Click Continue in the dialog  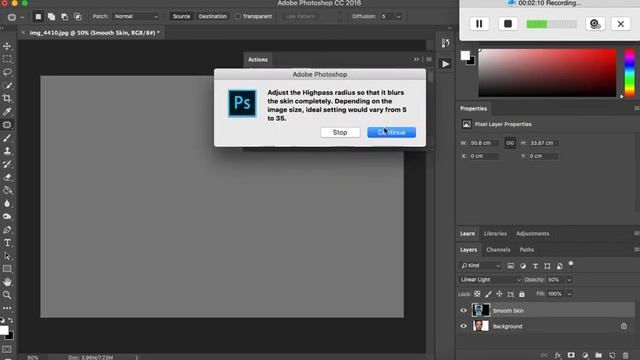pyautogui.click(x=391, y=132)
